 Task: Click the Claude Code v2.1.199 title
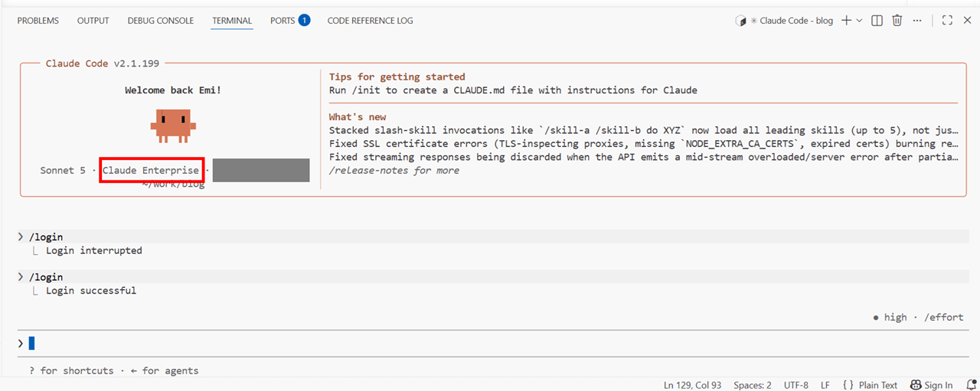tap(103, 64)
